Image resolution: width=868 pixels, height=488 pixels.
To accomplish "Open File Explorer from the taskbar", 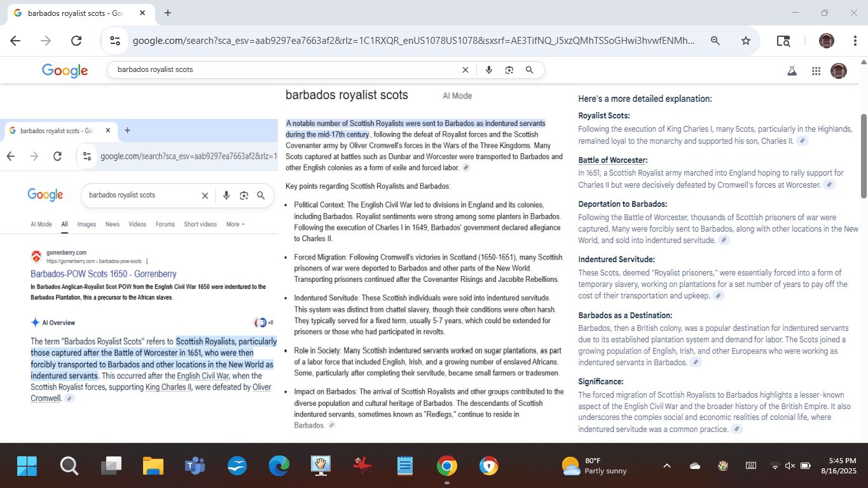I will click(153, 466).
